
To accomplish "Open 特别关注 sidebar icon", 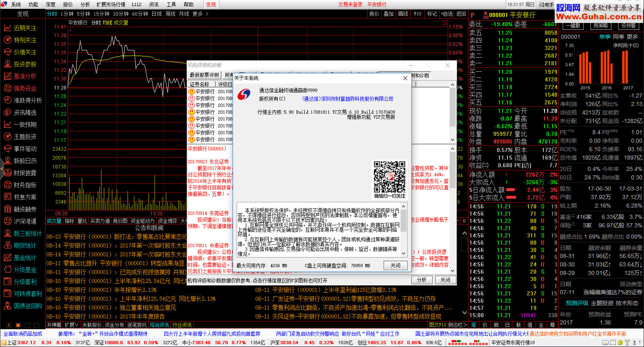I will (x=7, y=40).
